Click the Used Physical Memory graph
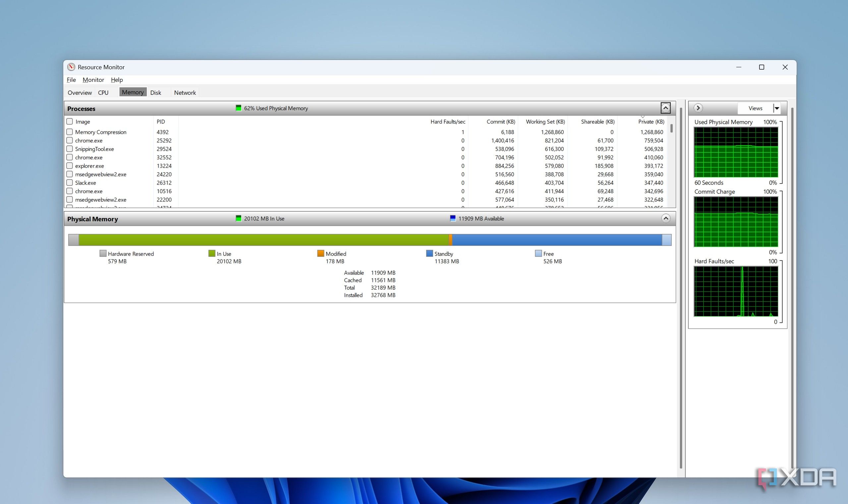This screenshot has width=848, height=504. tap(736, 152)
